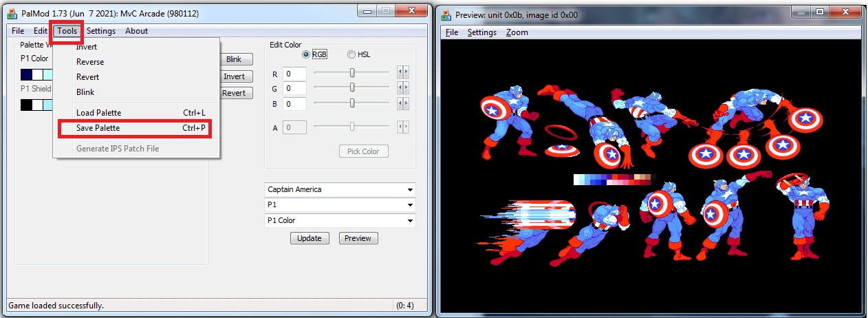Open Zoom menu in Preview window
868x318 pixels.
517,32
